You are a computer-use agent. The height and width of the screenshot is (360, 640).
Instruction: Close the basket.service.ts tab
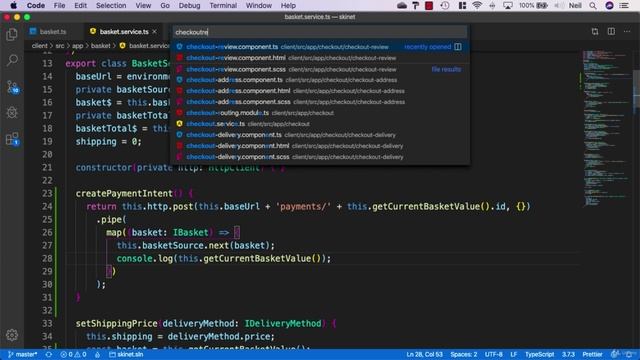(155, 31)
